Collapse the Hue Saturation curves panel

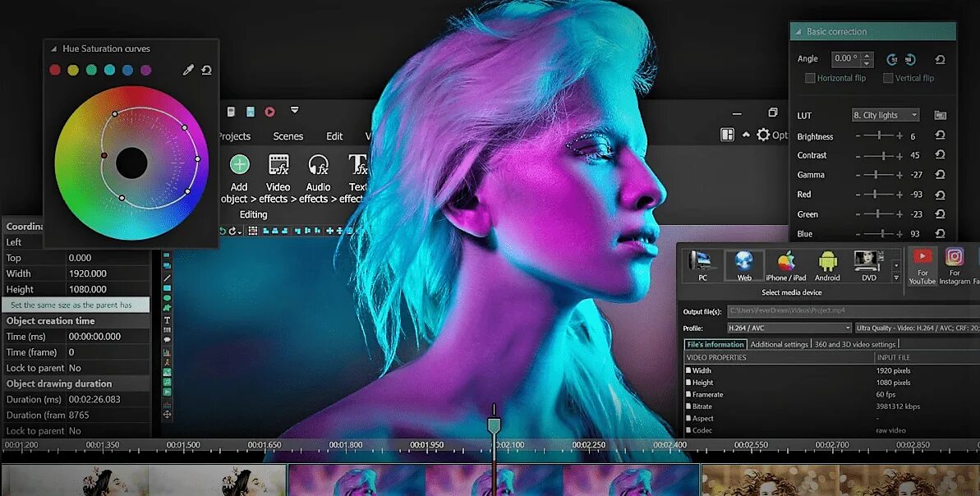pos(53,48)
